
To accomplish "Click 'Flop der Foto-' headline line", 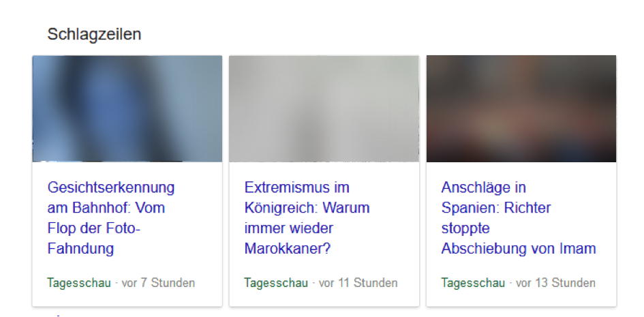I will (93, 228).
